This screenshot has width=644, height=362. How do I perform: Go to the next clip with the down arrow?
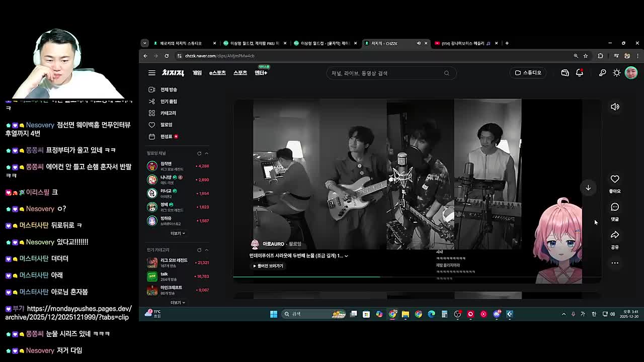[x=588, y=188]
